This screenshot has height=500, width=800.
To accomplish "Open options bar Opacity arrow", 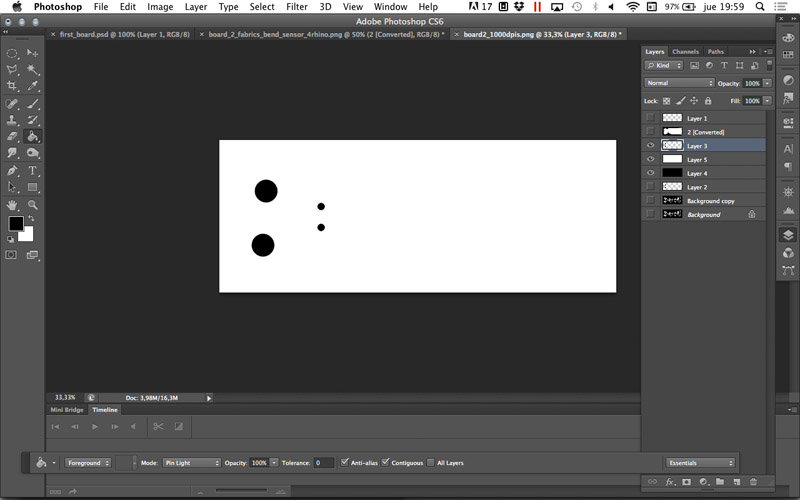I will pos(274,463).
